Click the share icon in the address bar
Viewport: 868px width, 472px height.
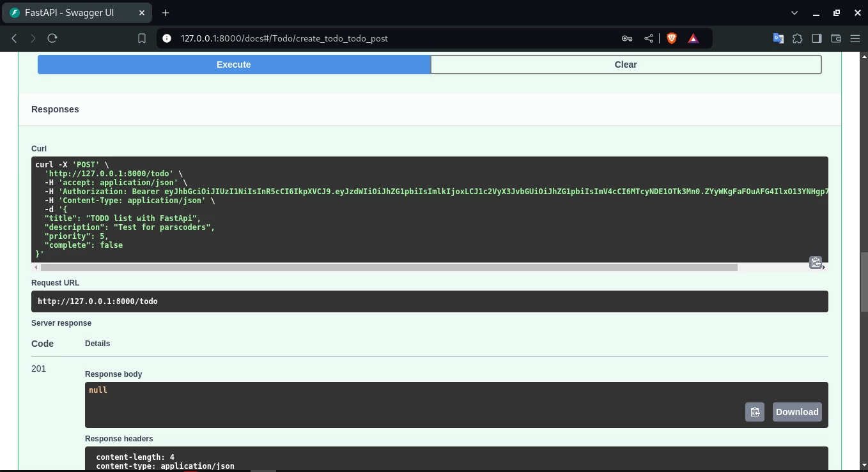(x=649, y=38)
